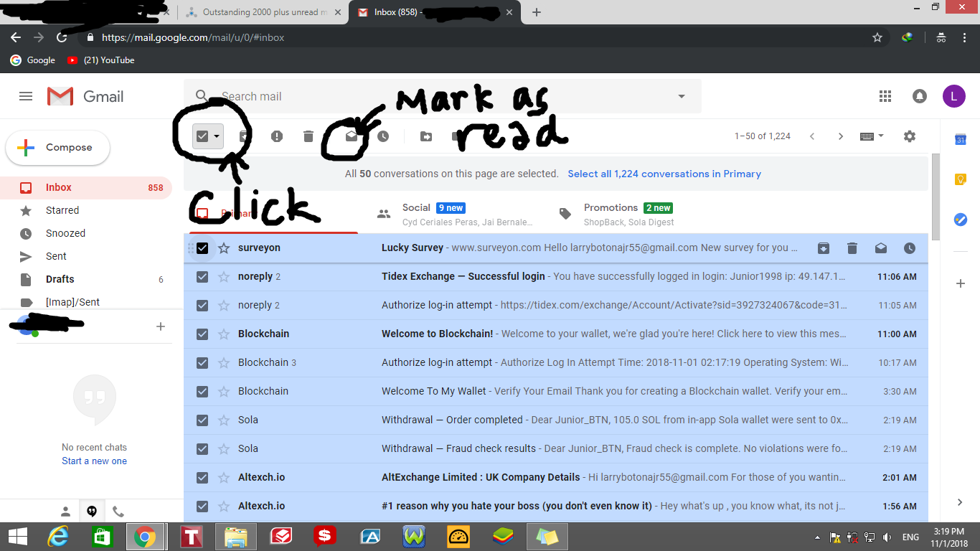The width and height of the screenshot is (980, 551).
Task: Uncheck the AltExchange UK Company Details checkbox
Action: (x=202, y=478)
